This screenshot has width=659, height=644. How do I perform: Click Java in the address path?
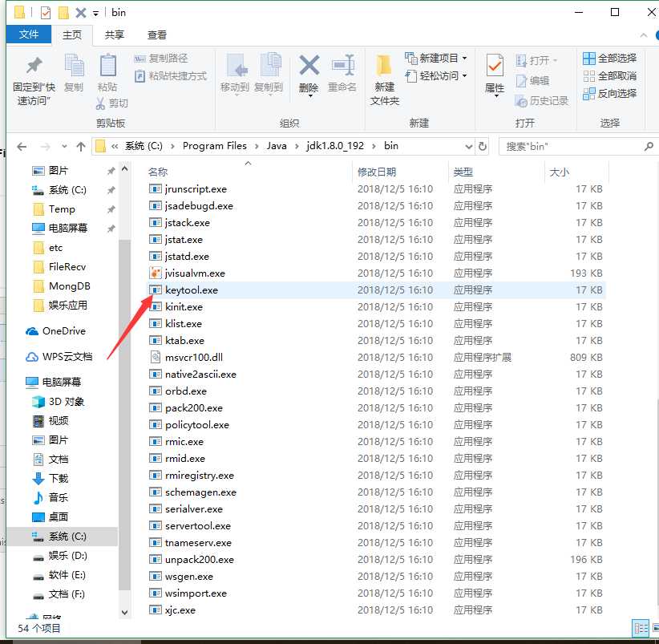point(277,146)
